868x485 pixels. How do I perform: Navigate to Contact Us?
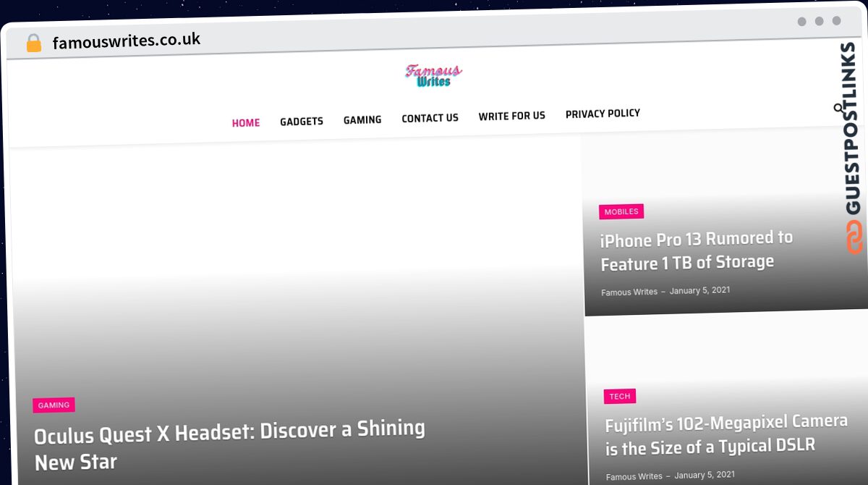pos(430,118)
